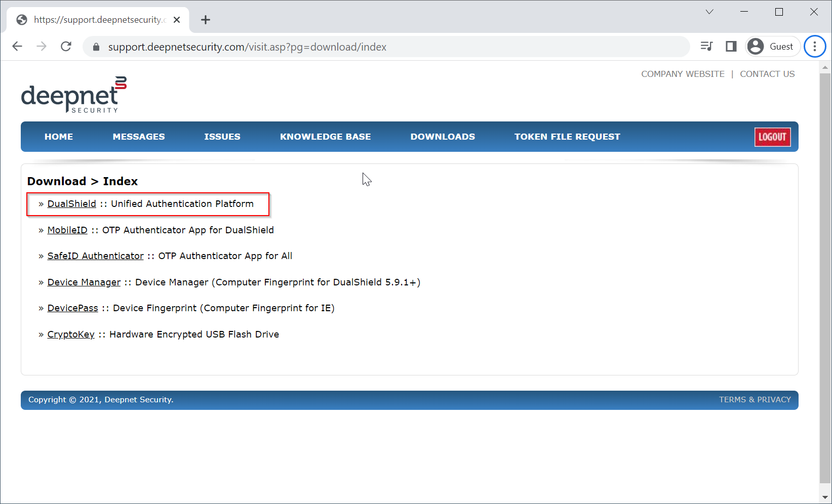Go to Token File Request page
Viewport: 832px width, 504px height.
tap(567, 137)
